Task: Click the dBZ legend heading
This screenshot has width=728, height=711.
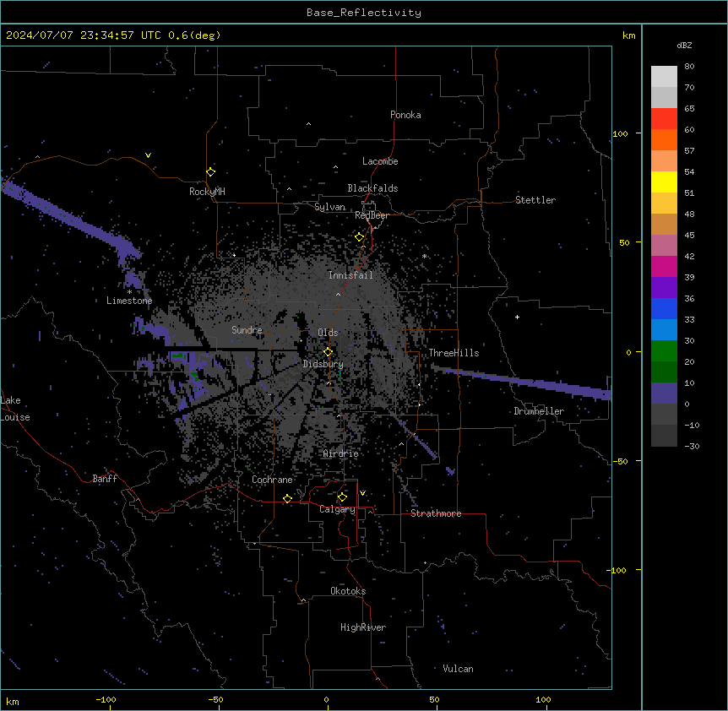Action: coord(684,45)
